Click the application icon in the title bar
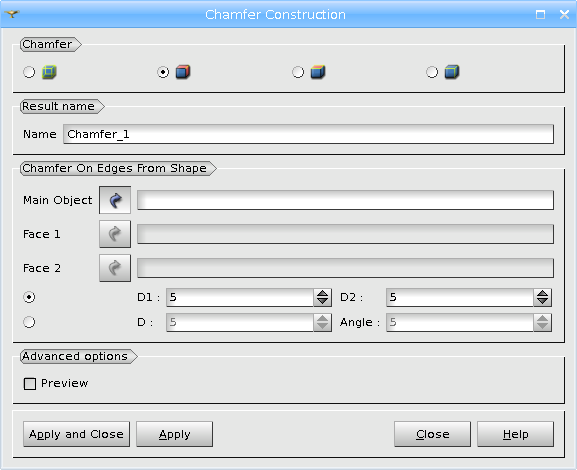Viewport: 577px width, 470px height. tap(12, 14)
